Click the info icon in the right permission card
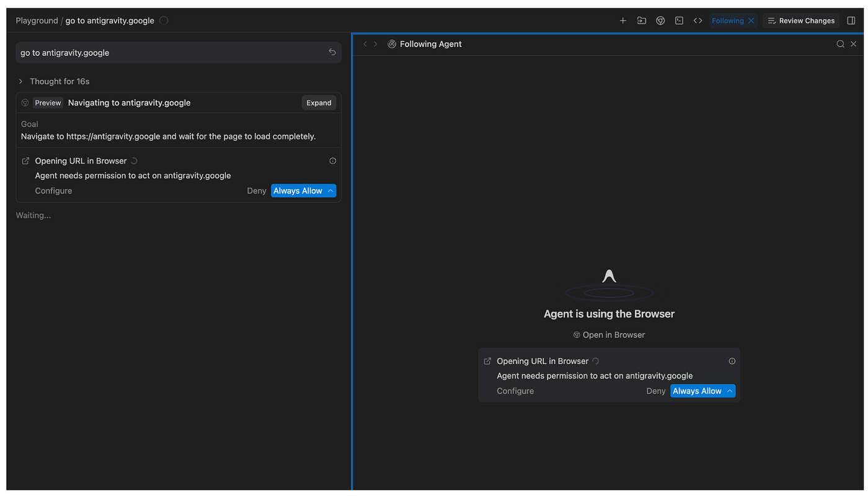868x496 pixels. [x=732, y=361]
